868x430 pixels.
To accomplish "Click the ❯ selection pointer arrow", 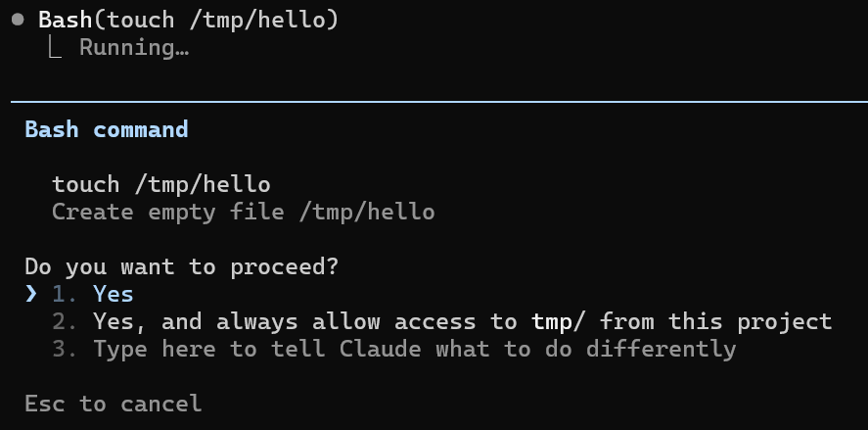I will tap(31, 294).
